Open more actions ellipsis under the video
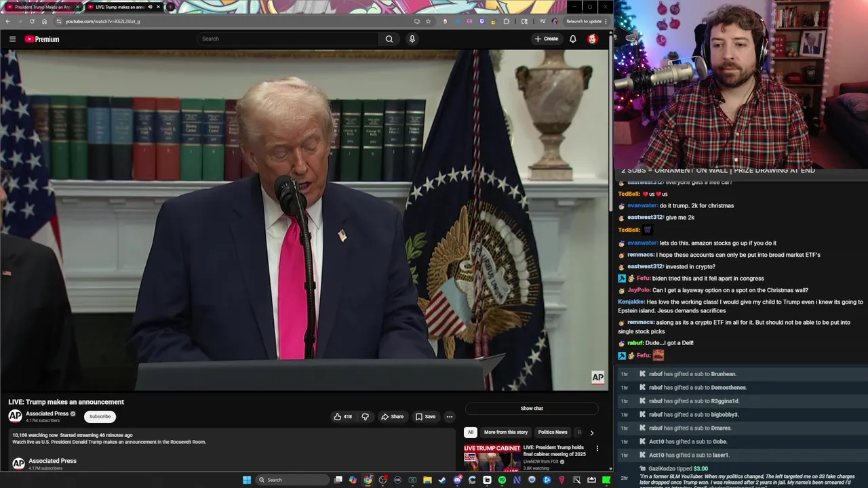This screenshot has height=488, width=868. [x=449, y=417]
